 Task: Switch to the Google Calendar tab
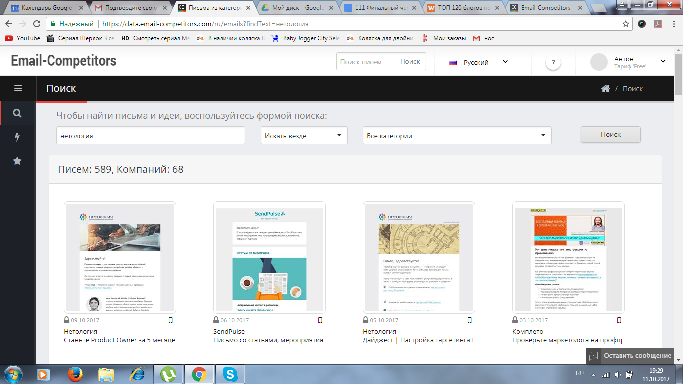tap(47, 8)
